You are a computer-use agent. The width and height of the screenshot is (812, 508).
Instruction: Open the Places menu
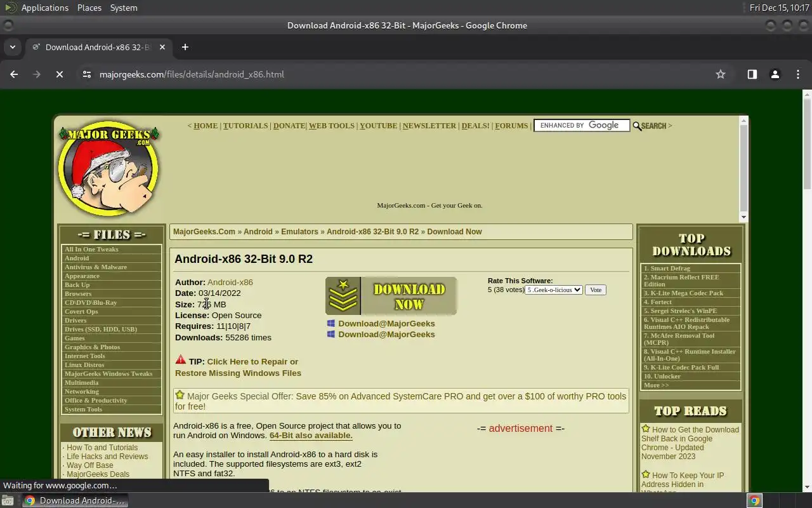89,8
